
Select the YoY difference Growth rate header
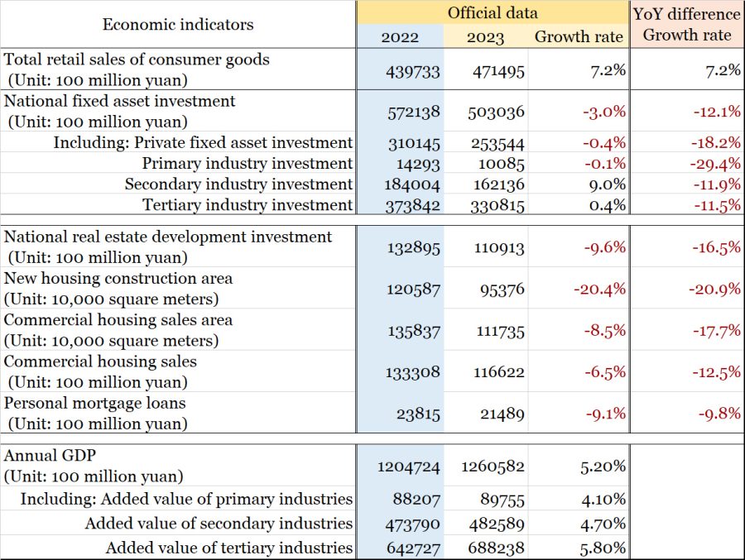coord(687,24)
